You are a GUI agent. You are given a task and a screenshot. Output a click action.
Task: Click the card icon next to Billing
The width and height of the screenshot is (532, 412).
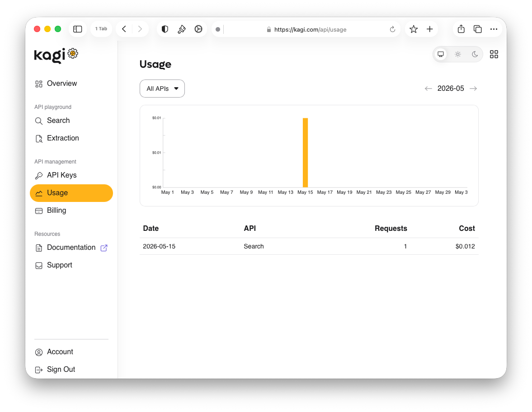(39, 211)
